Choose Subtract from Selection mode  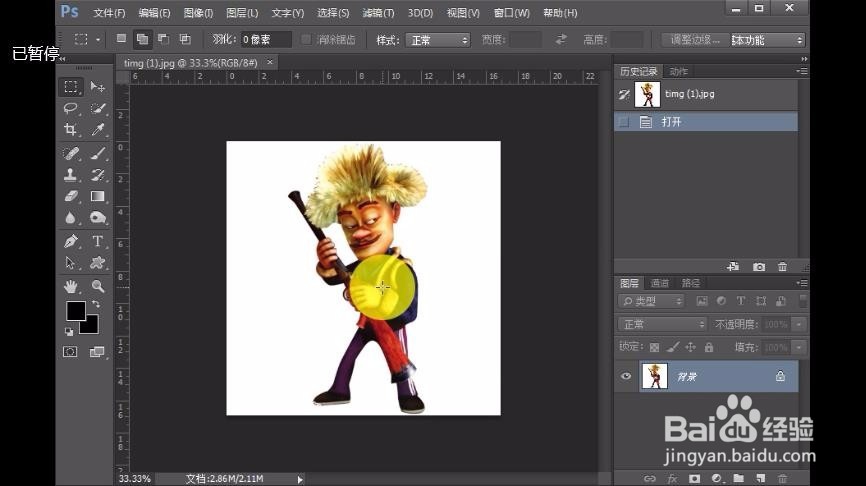click(x=163, y=39)
